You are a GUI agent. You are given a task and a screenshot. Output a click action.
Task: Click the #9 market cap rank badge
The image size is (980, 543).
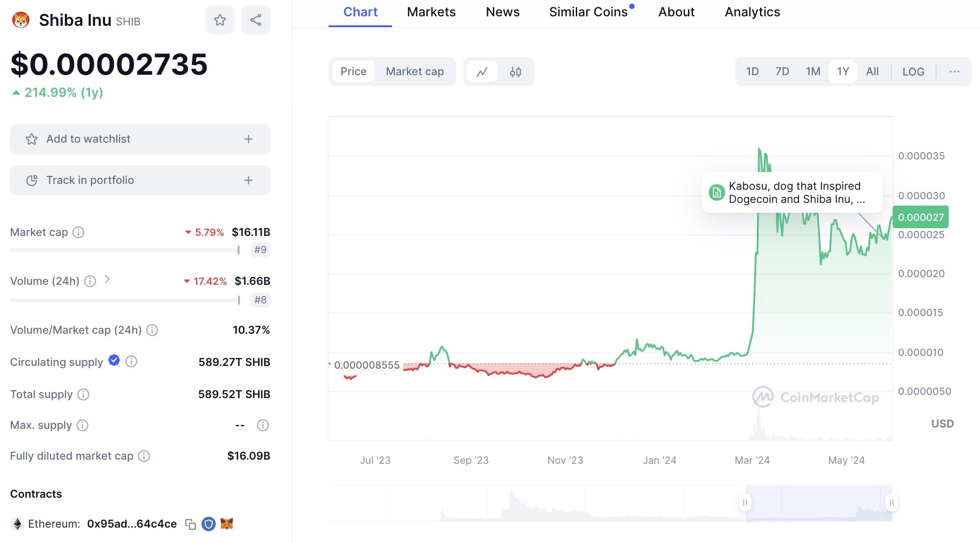[260, 250]
